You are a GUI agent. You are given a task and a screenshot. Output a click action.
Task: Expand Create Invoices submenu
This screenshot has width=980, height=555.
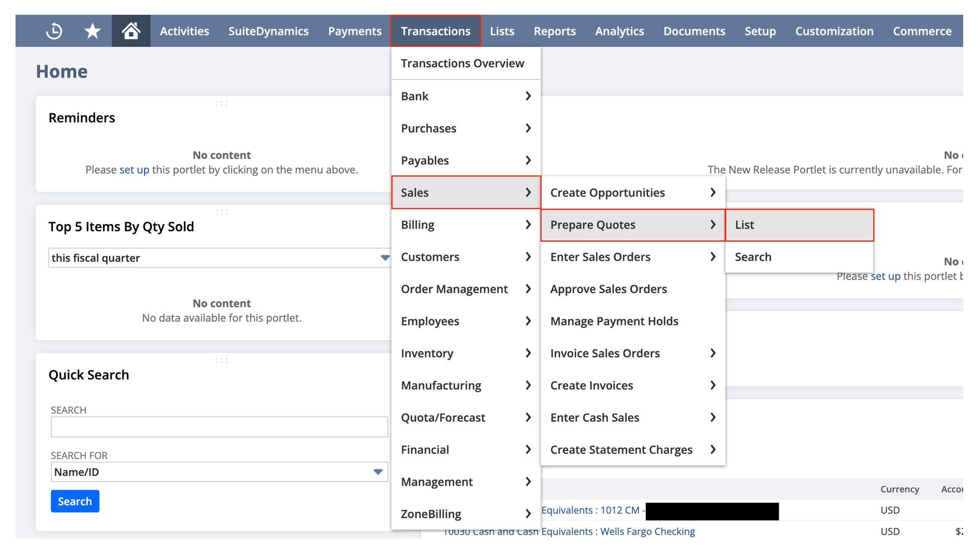633,385
